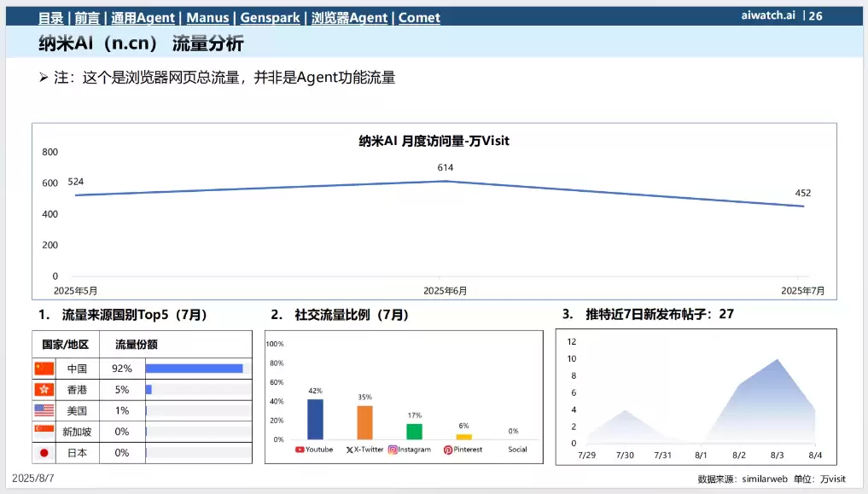
Task: Click the 524 data label
Action: coord(76,182)
